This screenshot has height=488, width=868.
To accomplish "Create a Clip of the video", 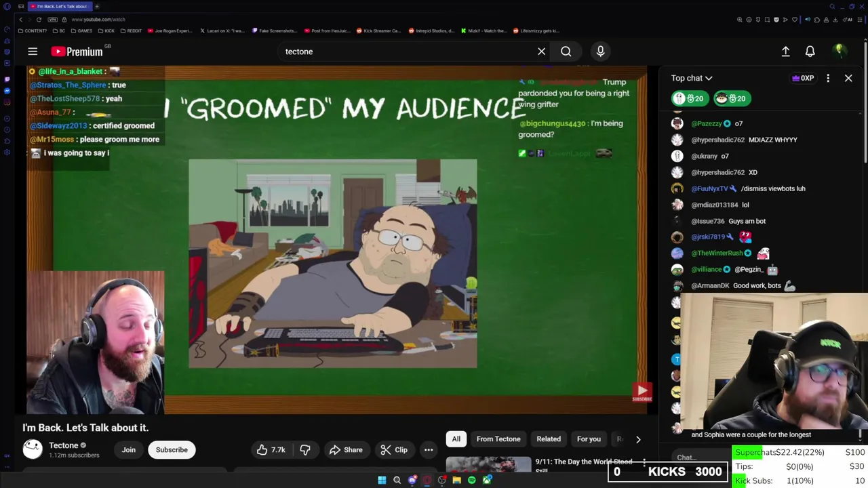I will pyautogui.click(x=394, y=450).
